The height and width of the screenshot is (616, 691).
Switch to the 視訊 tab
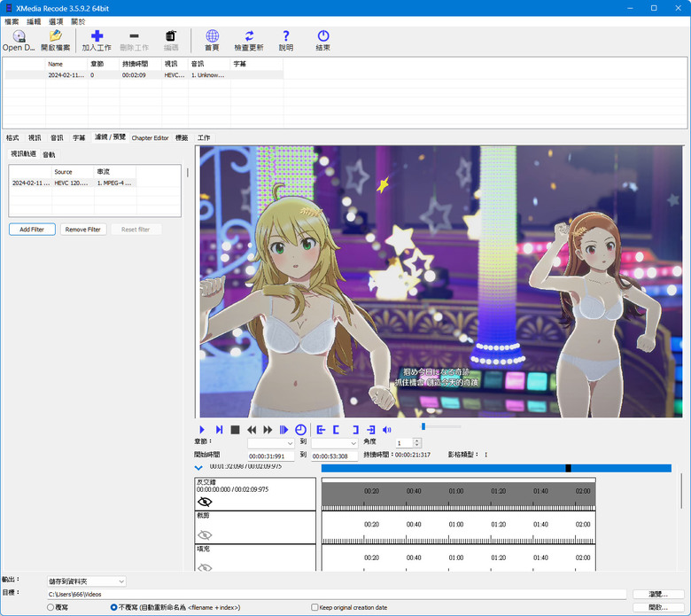35,138
